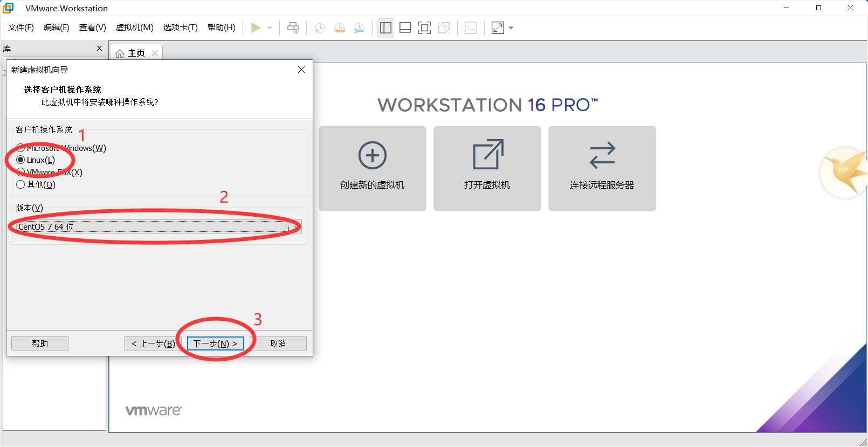Click the VIP bird badge icon
868x447 pixels.
(x=844, y=173)
